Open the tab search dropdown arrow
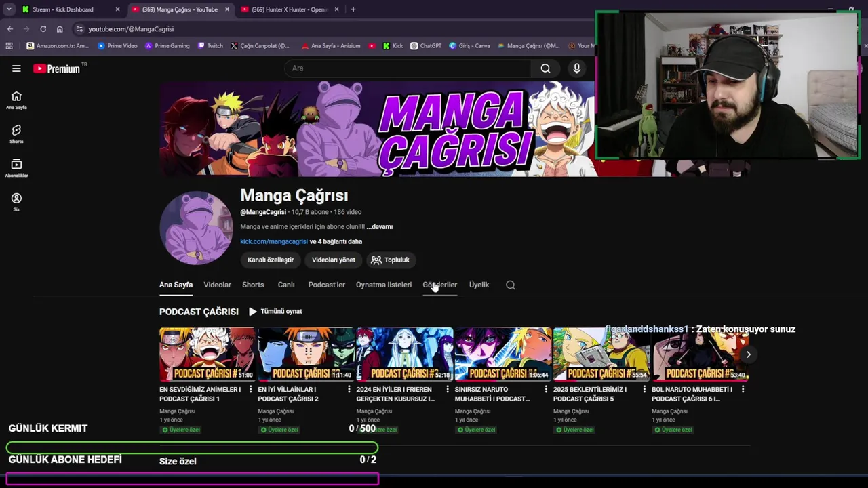Image resolution: width=868 pixels, height=488 pixels. pos(9,9)
